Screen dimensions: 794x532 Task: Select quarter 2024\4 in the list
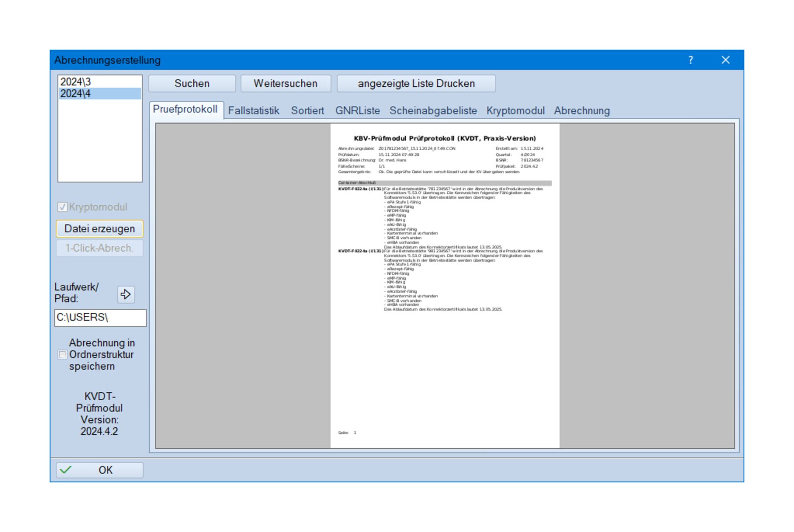[x=75, y=94]
